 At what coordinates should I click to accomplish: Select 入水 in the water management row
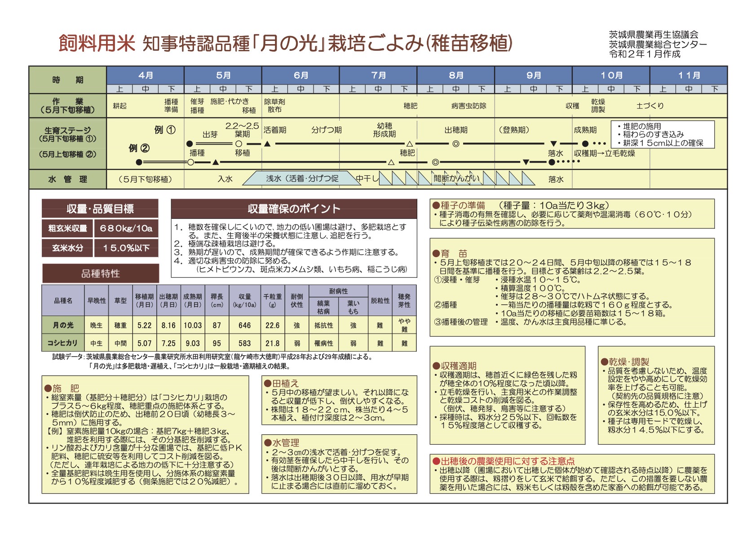pos(225,179)
